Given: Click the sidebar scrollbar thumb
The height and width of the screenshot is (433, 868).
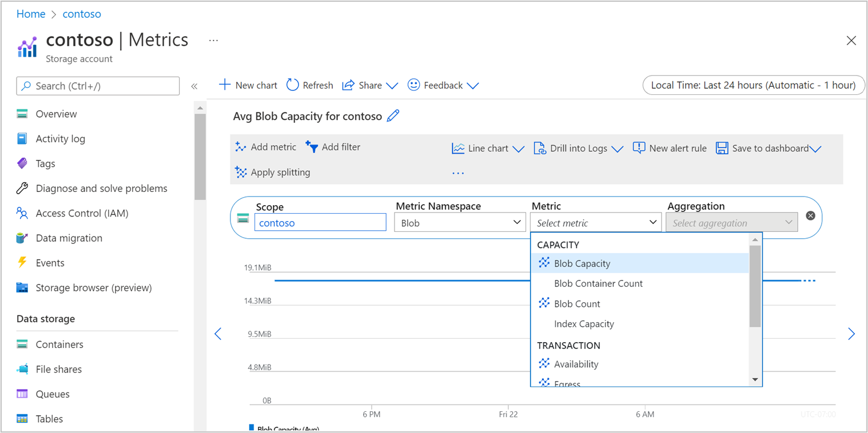Looking at the screenshot, I should tap(200, 157).
